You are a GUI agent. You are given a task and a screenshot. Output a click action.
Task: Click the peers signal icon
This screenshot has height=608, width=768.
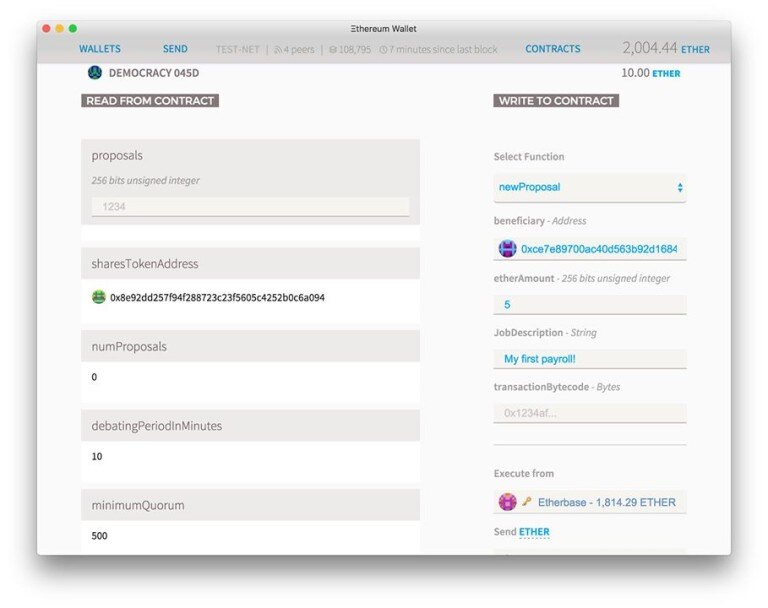[279, 49]
